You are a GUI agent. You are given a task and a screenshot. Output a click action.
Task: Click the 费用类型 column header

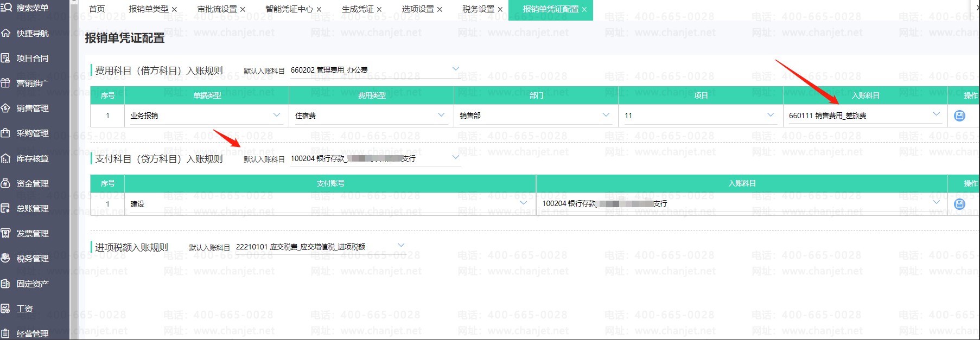point(372,95)
